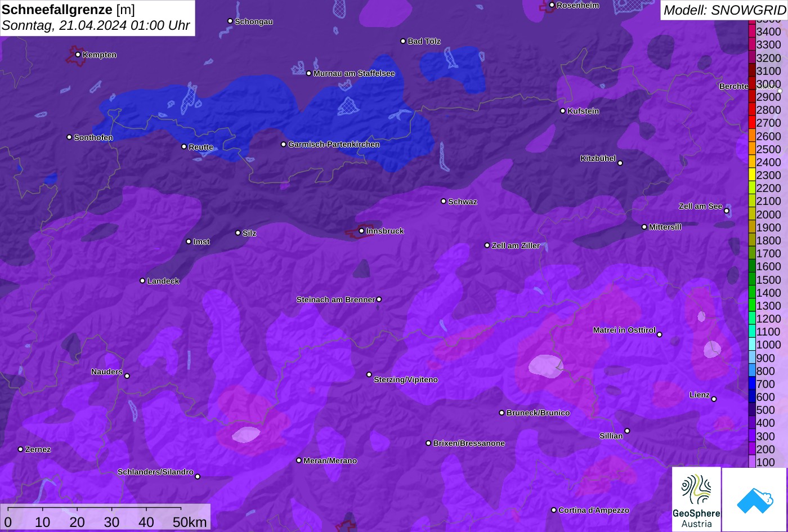Pick the 700 m blue legend swatch

click(752, 384)
